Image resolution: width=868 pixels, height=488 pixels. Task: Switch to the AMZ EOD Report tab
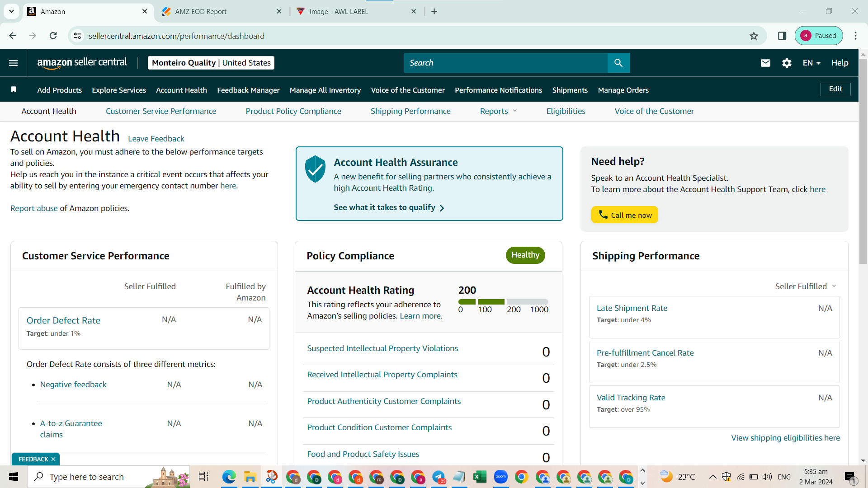[222, 11]
